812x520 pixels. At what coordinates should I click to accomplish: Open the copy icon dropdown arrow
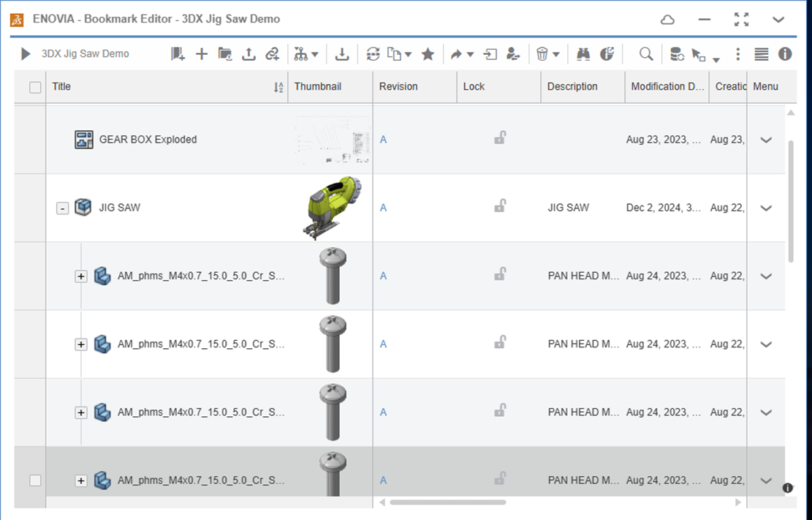click(x=408, y=54)
